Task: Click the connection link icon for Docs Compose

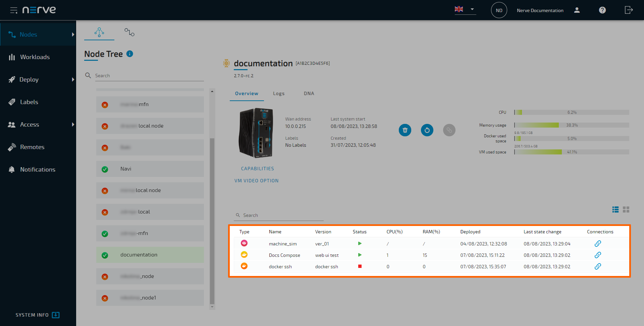Action: coord(598,255)
